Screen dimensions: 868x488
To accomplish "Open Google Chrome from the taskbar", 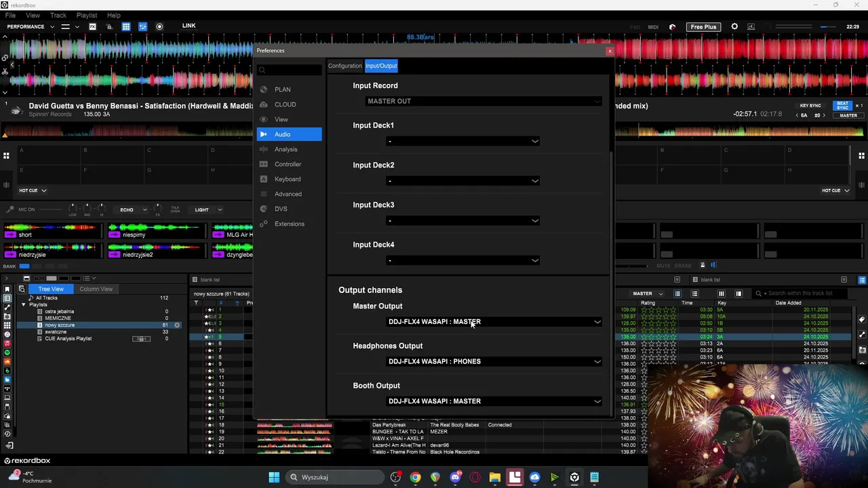I will pyautogui.click(x=415, y=477).
